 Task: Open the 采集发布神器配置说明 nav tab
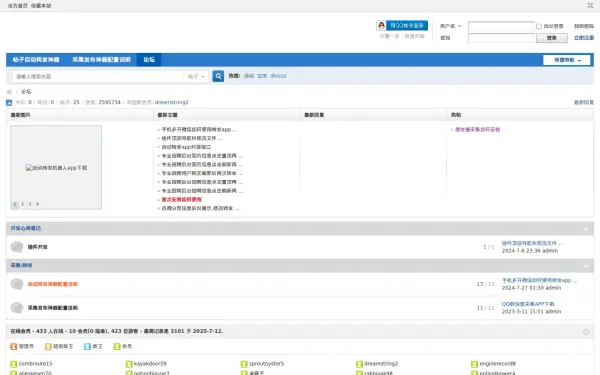(x=101, y=60)
